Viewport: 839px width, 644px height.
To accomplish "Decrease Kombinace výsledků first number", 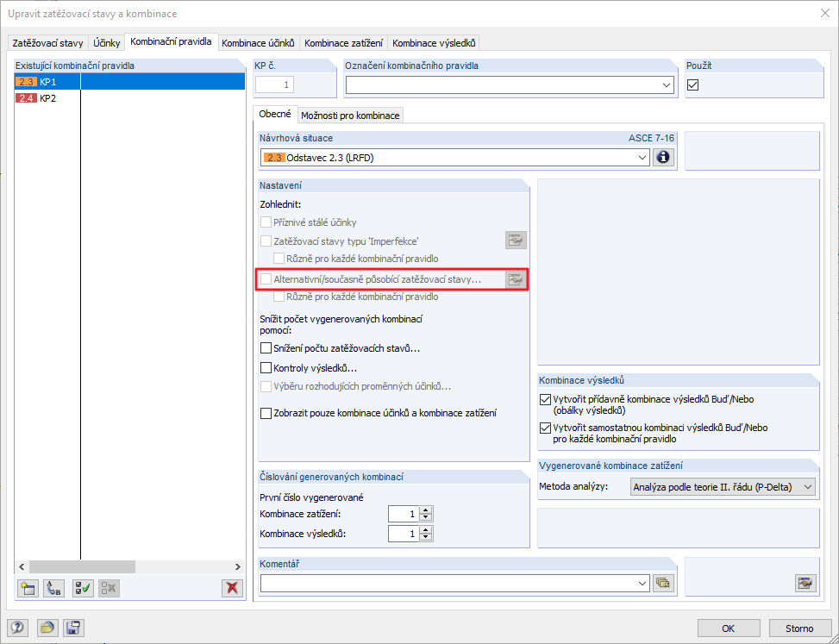I will click(426, 537).
